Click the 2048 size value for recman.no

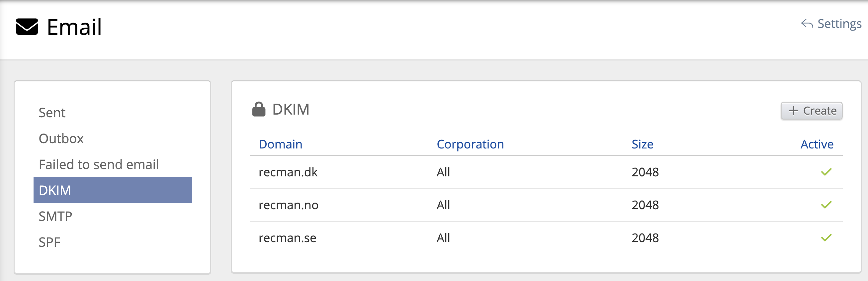click(645, 205)
